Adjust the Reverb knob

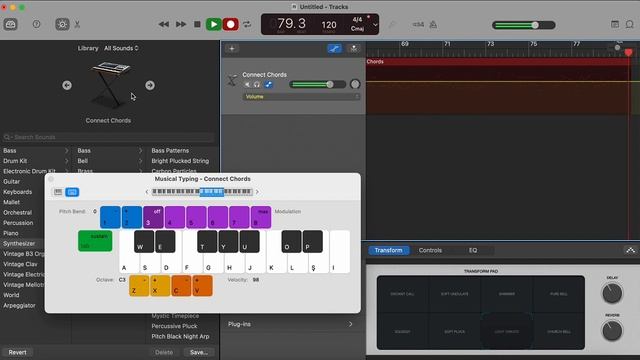coord(612,331)
